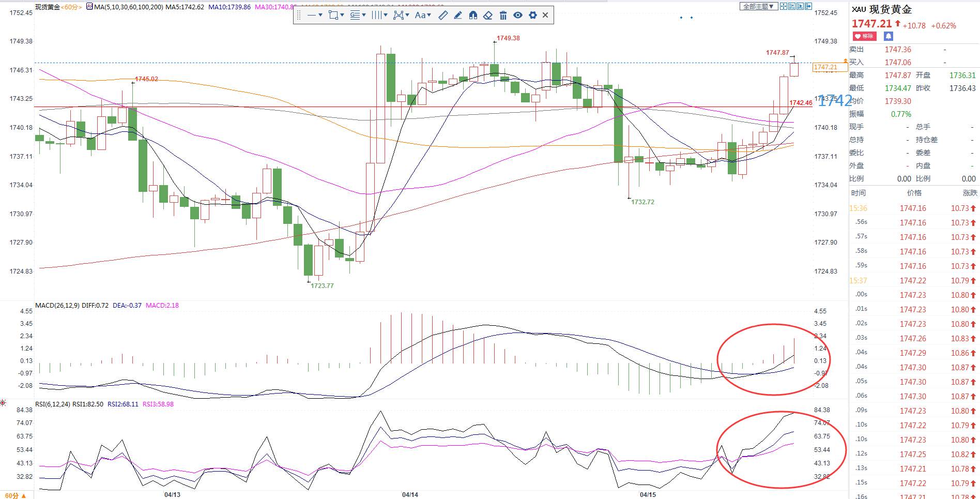The height and width of the screenshot is (499, 980).
Task: Activate the ruler measurement tool
Action: [x=443, y=16]
